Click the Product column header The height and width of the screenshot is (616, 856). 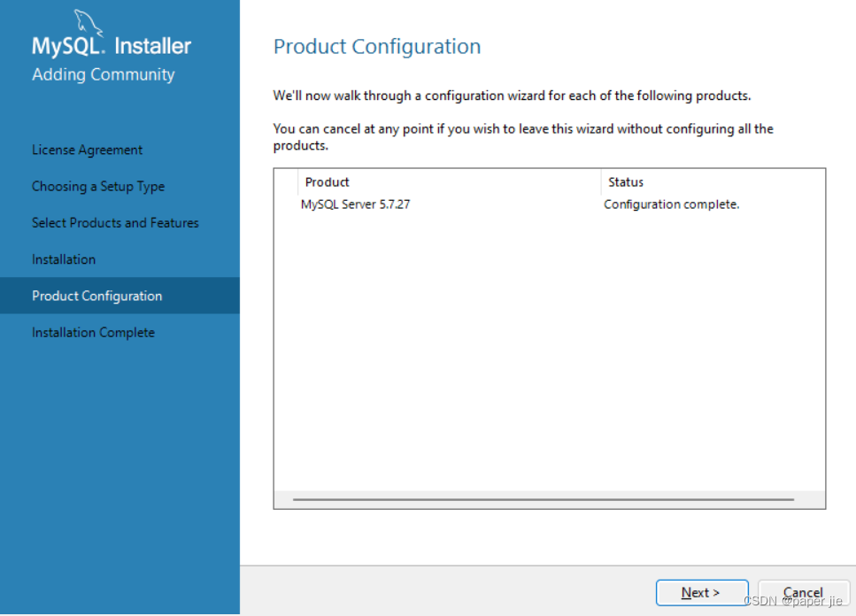click(x=449, y=182)
